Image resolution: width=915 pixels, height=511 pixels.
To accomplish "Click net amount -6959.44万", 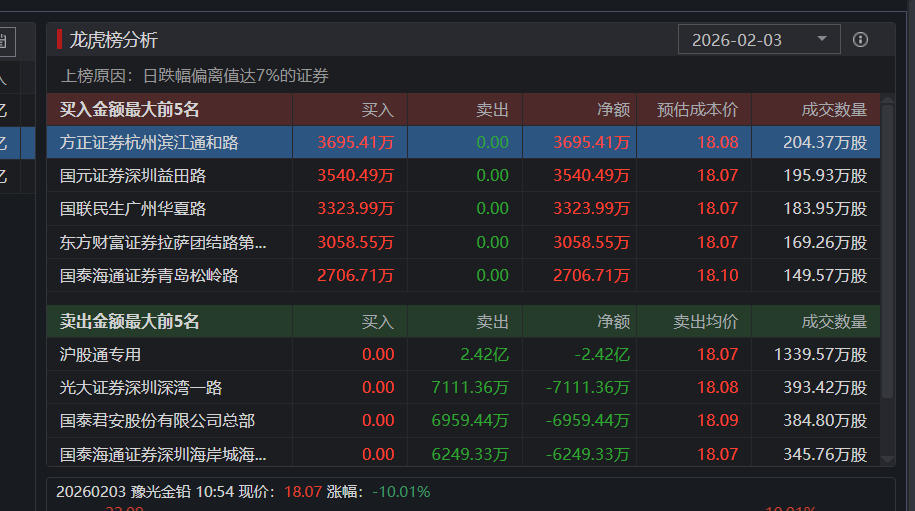I will [x=588, y=421].
